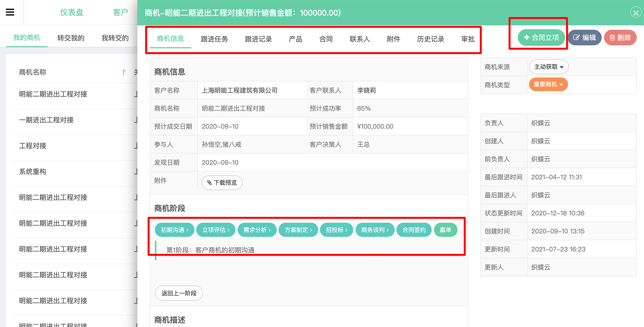Image resolution: width=644 pixels, height=327 pixels.
Task: Select the 合同签约 stage
Action: 414,230
